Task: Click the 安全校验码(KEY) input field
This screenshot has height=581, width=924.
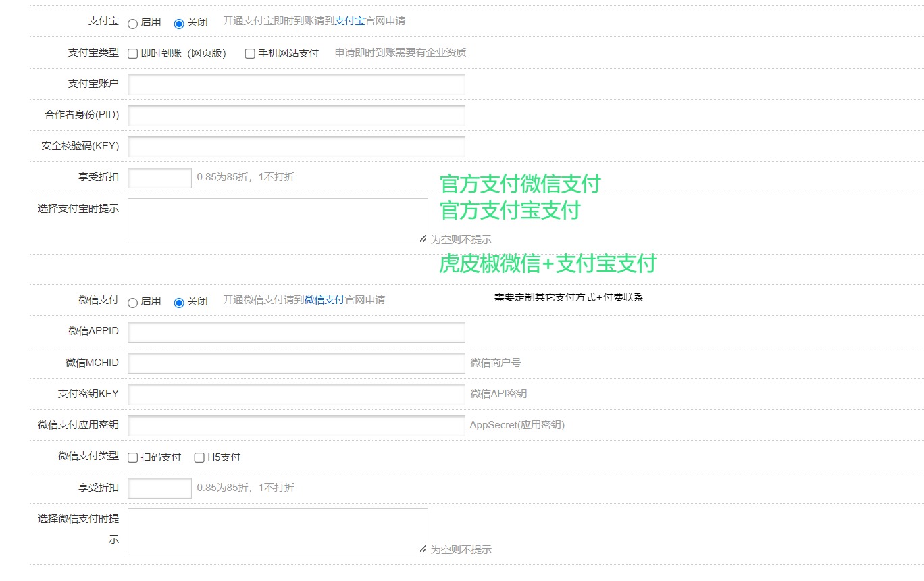Action: click(x=296, y=147)
